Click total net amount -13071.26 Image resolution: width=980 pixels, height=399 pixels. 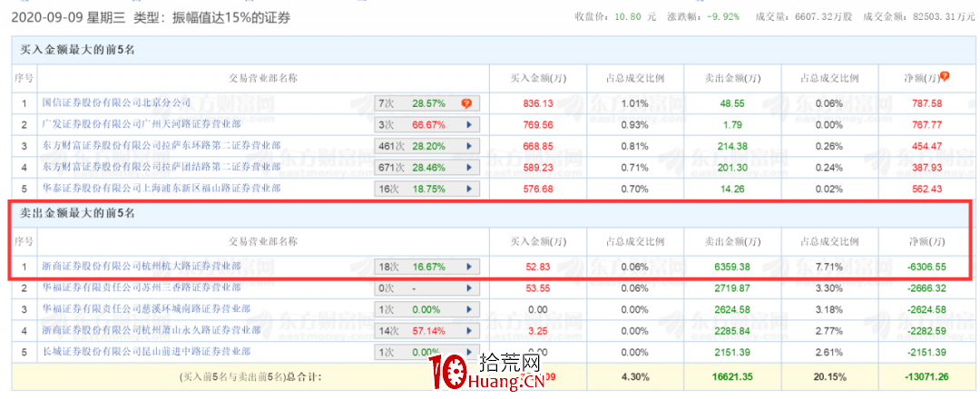(x=927, y=377)
